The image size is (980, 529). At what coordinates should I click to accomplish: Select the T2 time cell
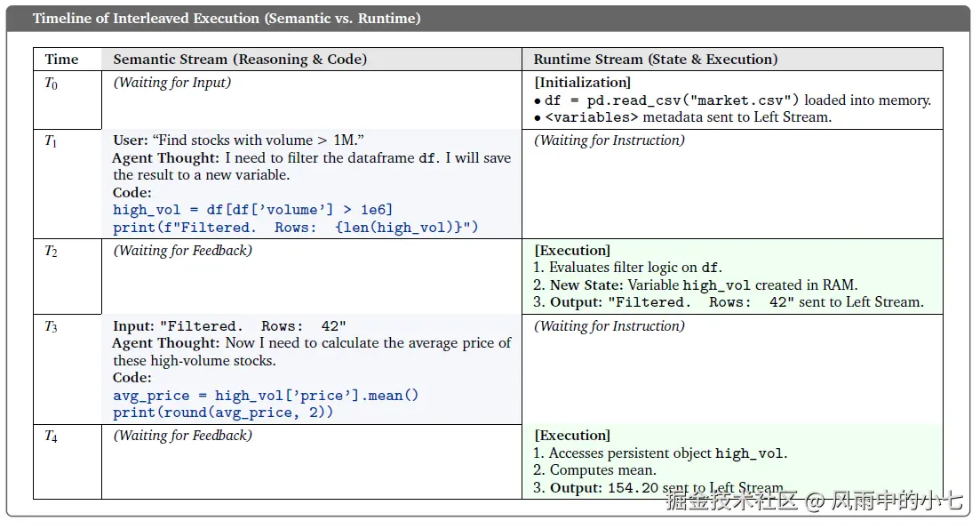click(x=52, y=252)
